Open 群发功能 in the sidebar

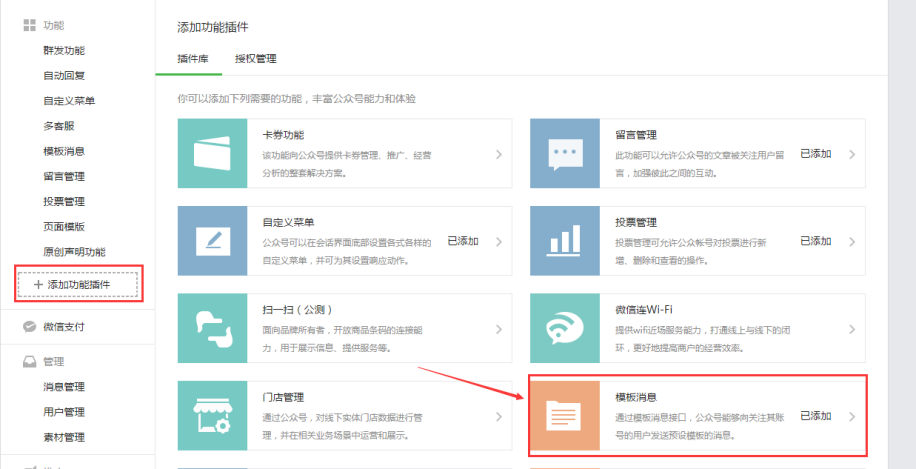tap(64, 50)
